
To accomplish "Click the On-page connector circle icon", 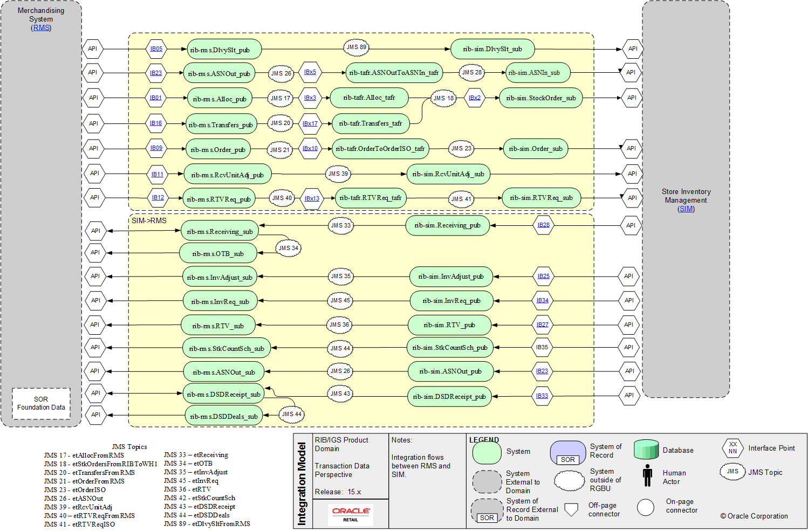I will (x=646, y=507).
